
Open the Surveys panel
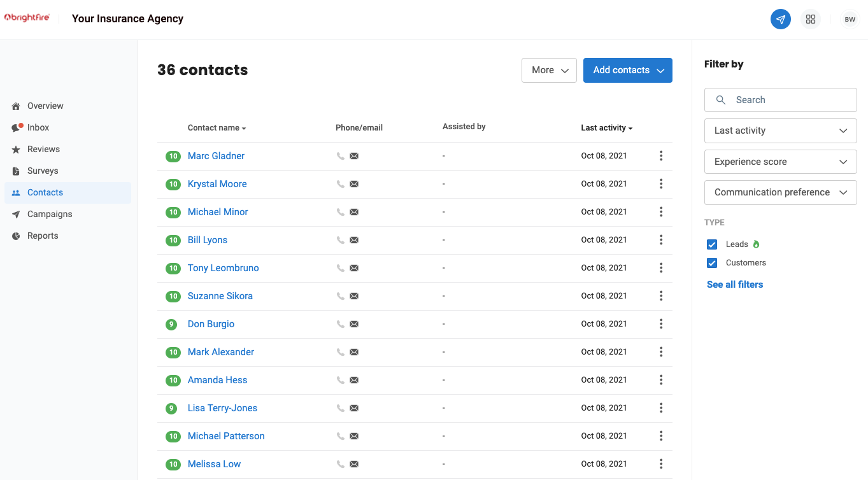(x=42, y=171)
